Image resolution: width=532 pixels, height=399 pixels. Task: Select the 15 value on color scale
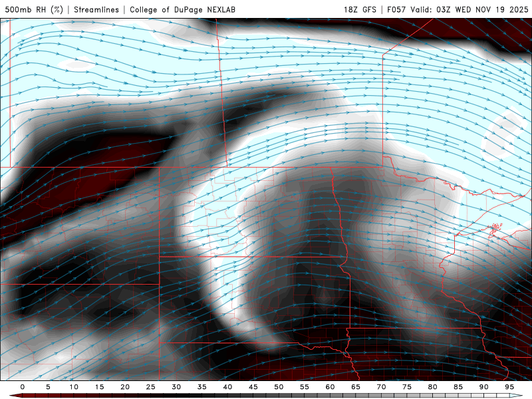pos(99,387)
